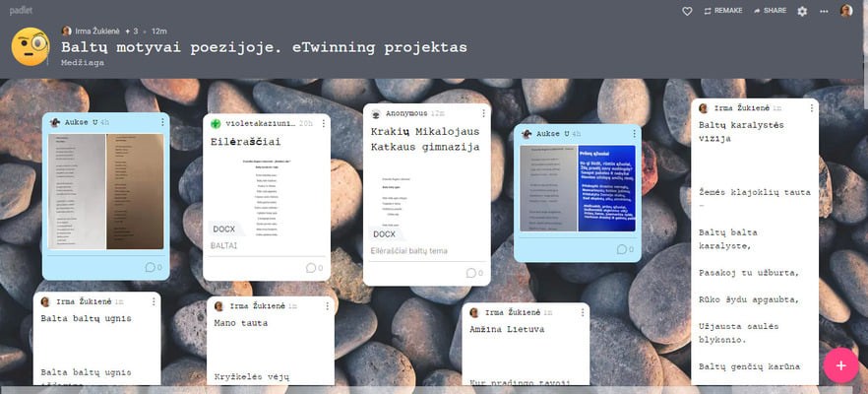The height and width of the screenshot is (394, 868).
Task: Click the DOCX badge on Krakių post
Action: [384, 234]
